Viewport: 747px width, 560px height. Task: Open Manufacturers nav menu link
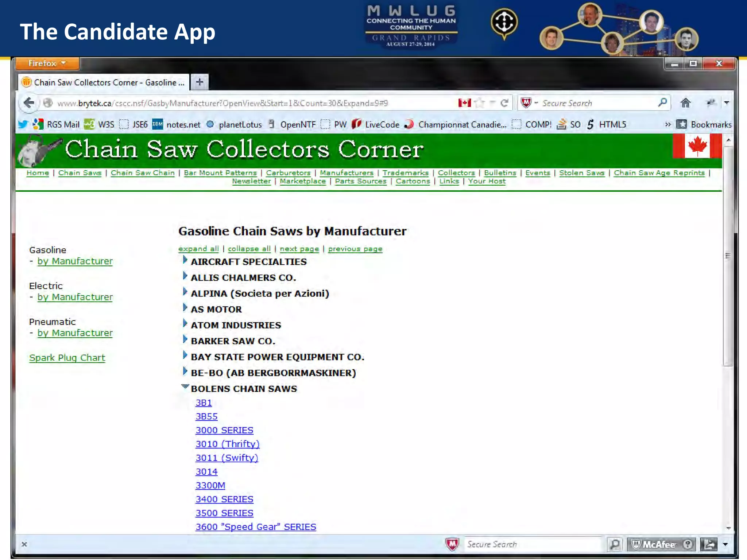(x=347, y=173)
